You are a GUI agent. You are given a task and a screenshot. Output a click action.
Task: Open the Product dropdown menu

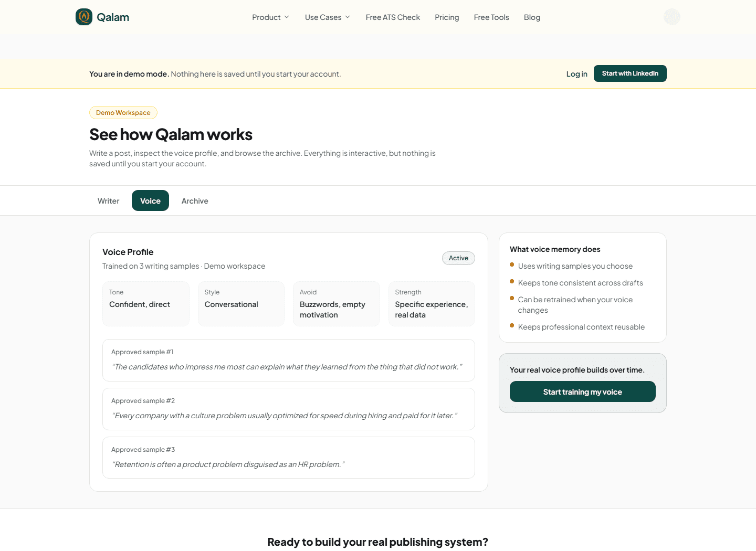pos(270,17)
